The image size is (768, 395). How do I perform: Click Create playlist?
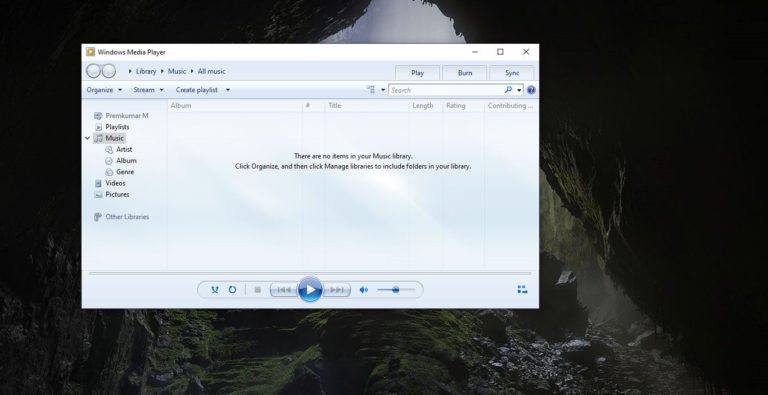point(197,90)
